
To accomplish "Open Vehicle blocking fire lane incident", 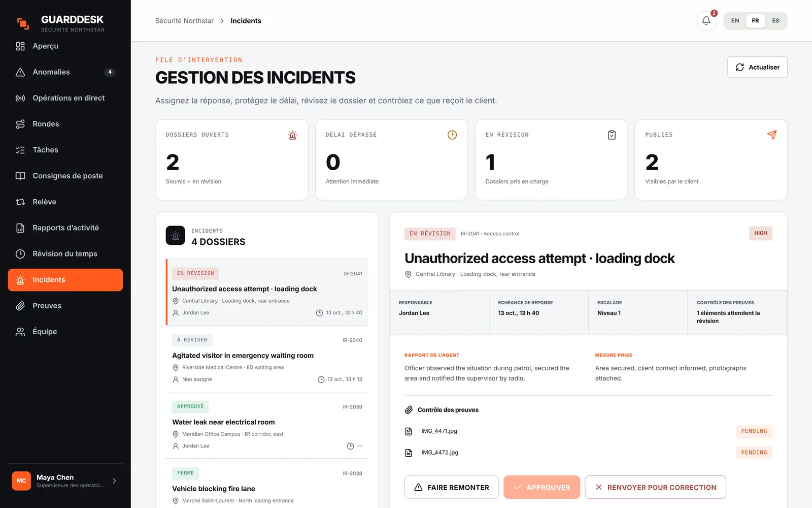I will click(x=267, y=484).
